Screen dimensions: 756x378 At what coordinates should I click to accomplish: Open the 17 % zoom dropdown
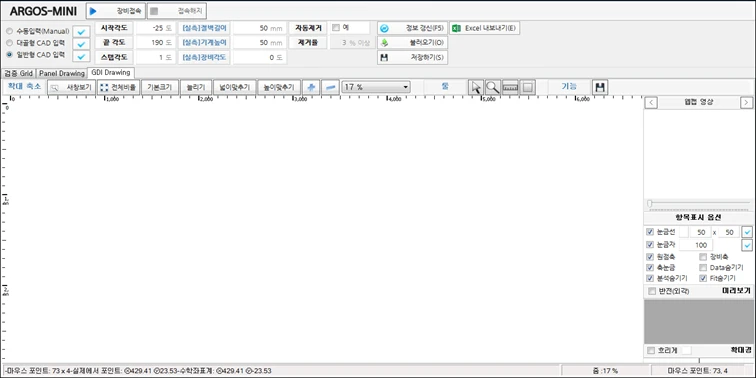pos(376,87)
